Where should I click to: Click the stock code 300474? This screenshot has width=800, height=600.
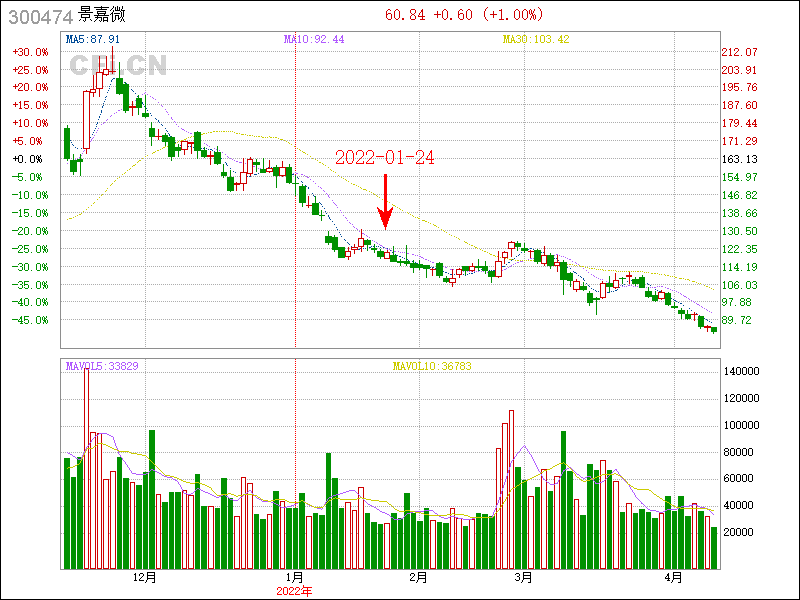click(40, 17)
